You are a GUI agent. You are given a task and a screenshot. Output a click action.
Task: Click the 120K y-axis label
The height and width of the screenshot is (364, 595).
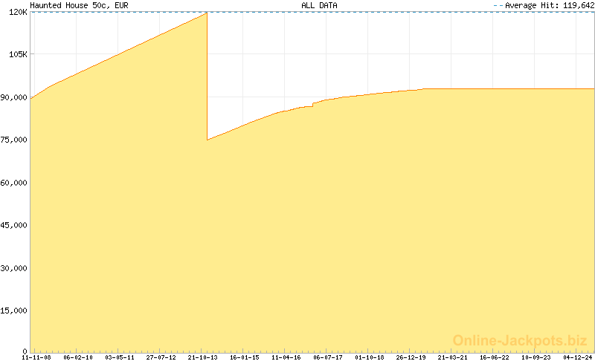click(16, 13)
